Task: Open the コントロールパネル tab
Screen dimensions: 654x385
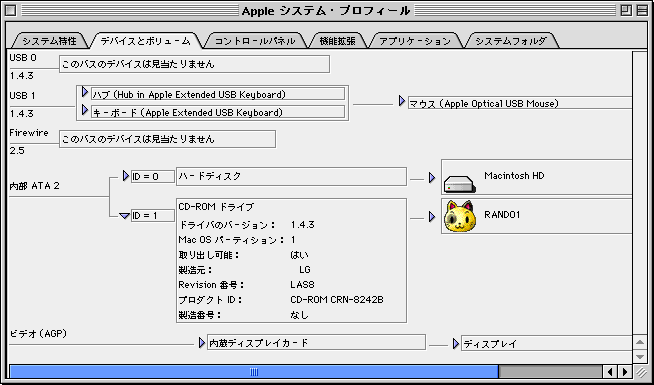Action: point(255,41)
